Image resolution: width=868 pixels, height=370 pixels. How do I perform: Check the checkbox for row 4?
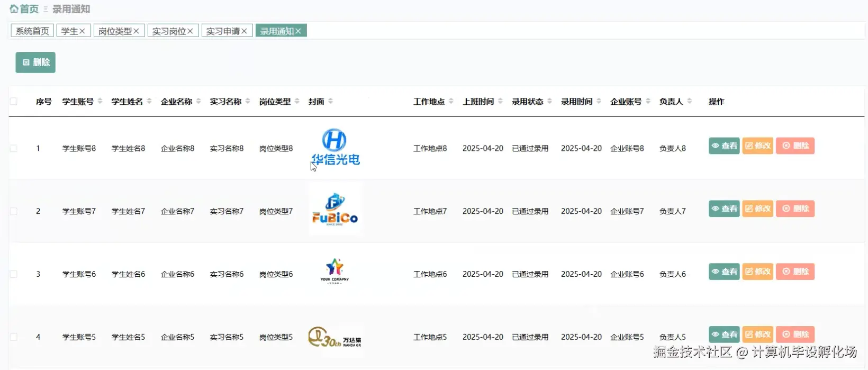click(14, 337)
